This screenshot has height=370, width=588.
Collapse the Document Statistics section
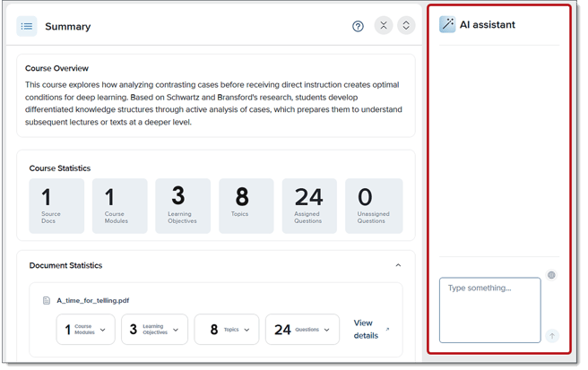(398, 265)
